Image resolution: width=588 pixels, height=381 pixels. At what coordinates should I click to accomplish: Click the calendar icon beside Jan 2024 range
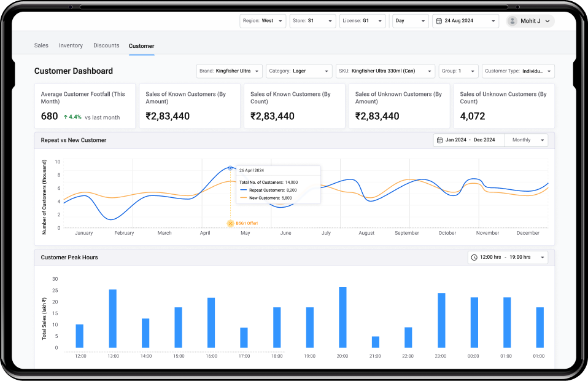click(x=439, y=139)
